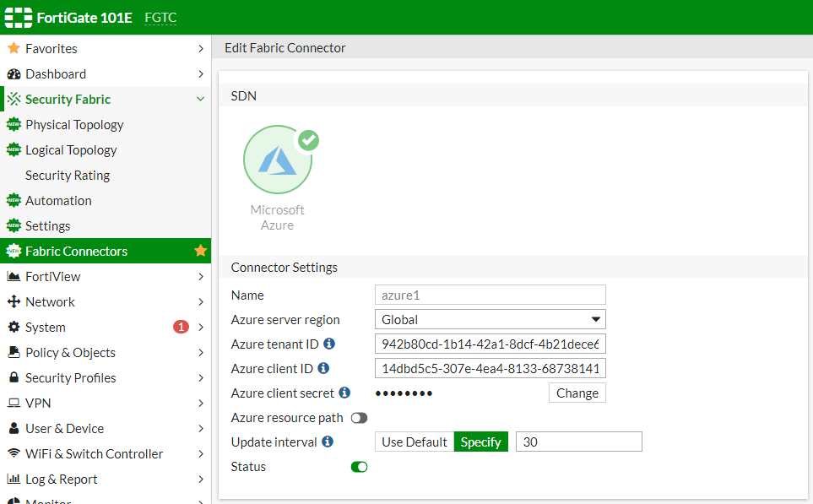This screenshot has width=813, height=504.
Task: Click info icon next to Update interval
Action: 328,442
